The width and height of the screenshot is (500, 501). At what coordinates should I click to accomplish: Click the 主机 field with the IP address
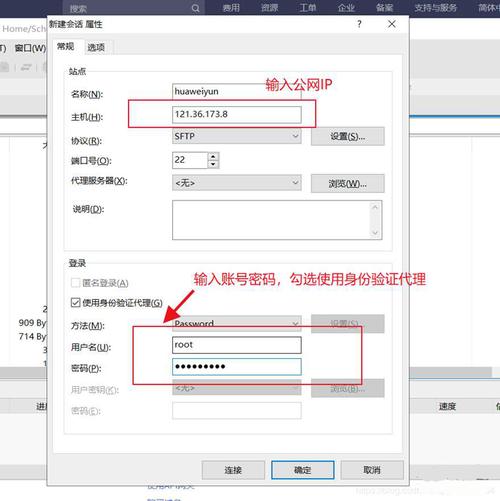coord(237,114)
